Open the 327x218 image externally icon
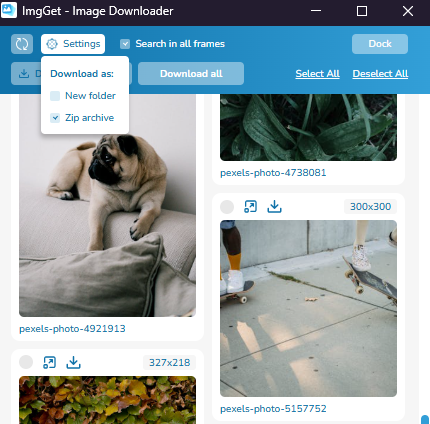Screen dimensions: 430x424 click(49, 362)
